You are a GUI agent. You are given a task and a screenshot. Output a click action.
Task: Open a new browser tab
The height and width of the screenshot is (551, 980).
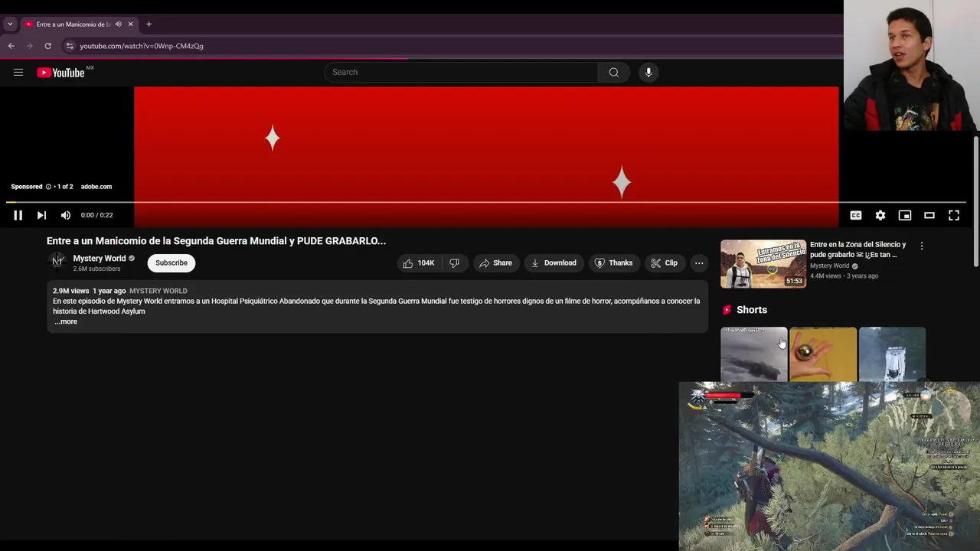coord(149,24)
